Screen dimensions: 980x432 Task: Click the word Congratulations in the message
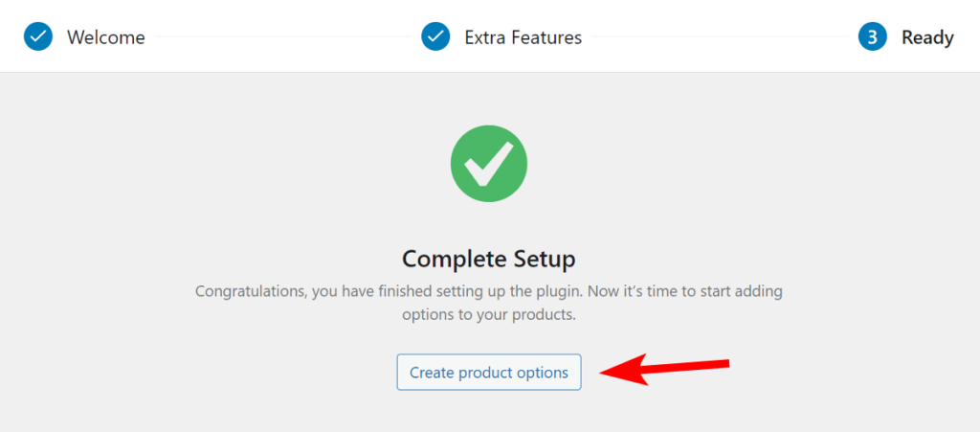(x=251, y=291)
